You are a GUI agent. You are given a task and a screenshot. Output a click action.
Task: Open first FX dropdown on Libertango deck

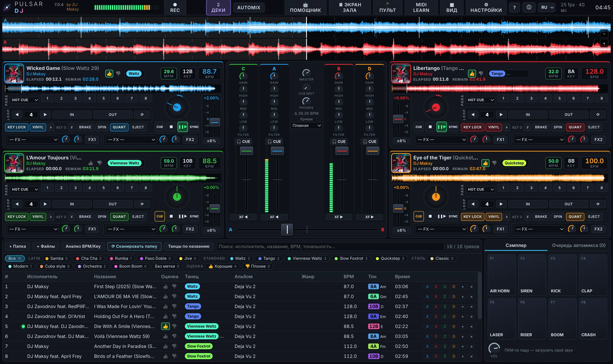[442, 140]
